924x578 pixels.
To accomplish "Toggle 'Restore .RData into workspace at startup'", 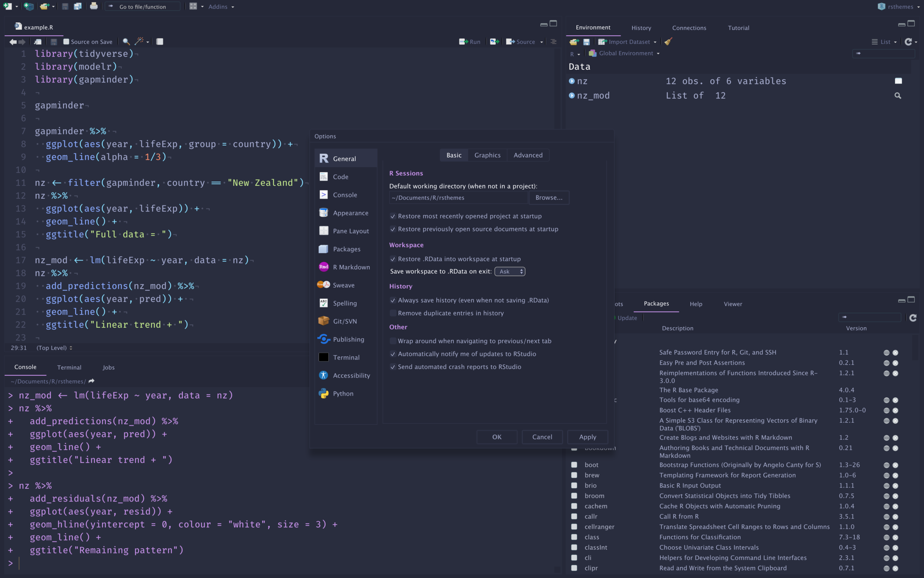I will 392,258.
